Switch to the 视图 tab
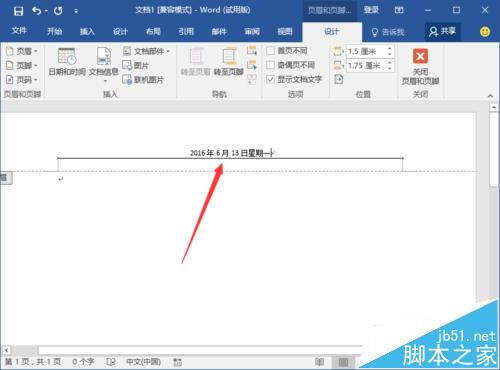Viewport: 500px width, 370px height. click(x=285, y=31)
